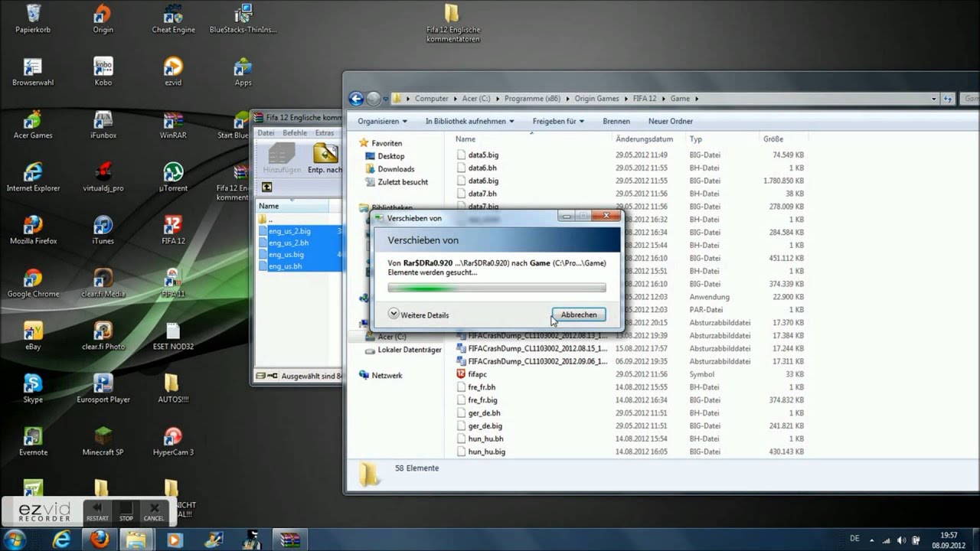The width and height of the screenshot is (980, 551).
Task: Open the WinRAR desktop shortcut
Action: point(173,126)
